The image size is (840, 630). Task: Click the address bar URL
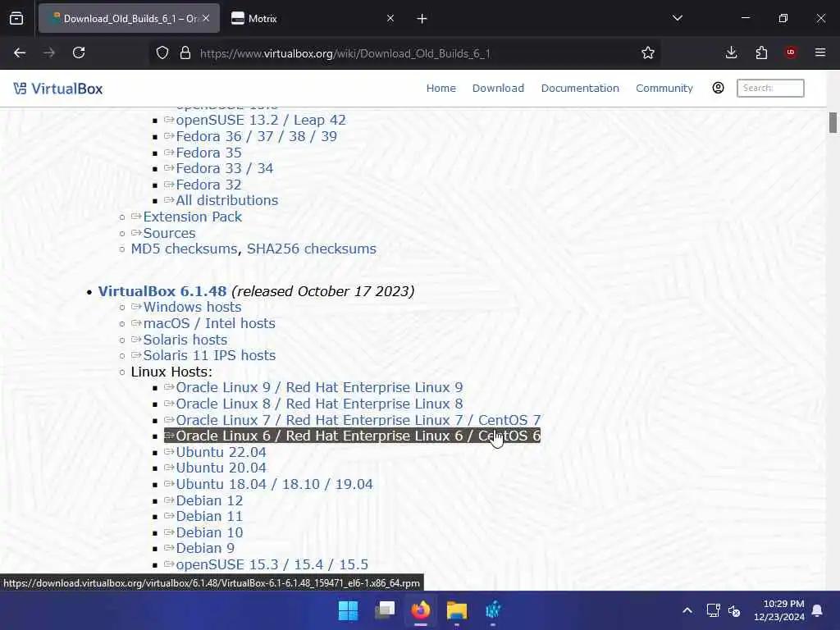[345, 53]
